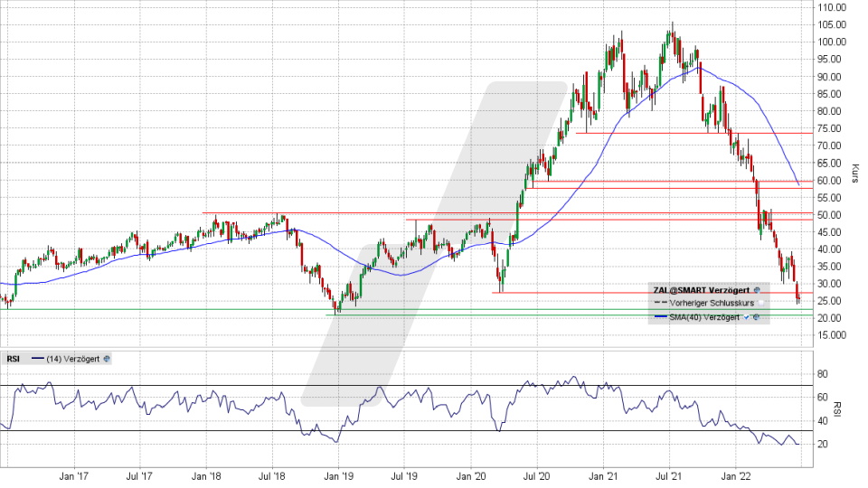Click the dark blue RSI line sample
Screen dimensions: 868x488
pyautogui.click(x=38, y=359)
